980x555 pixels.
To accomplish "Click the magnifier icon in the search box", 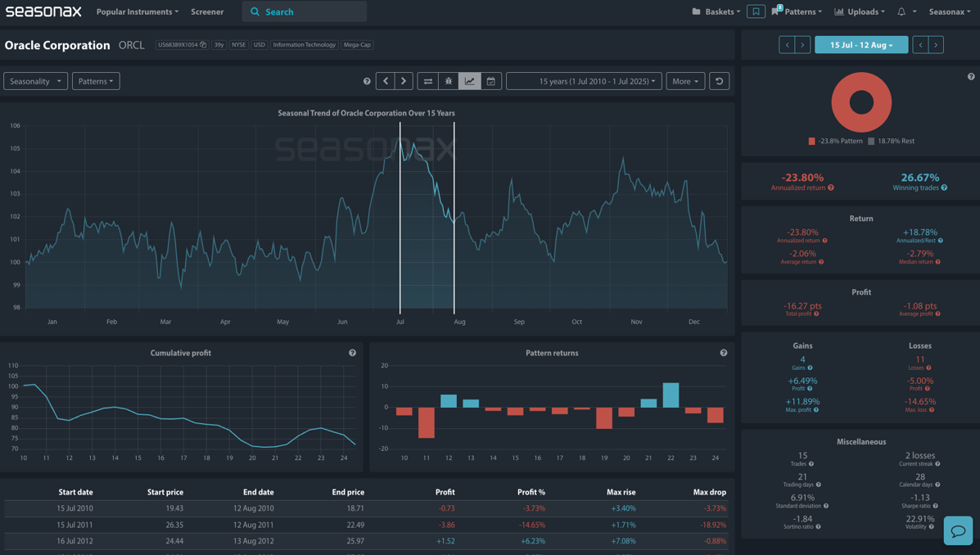I will [x=255, y=12].
